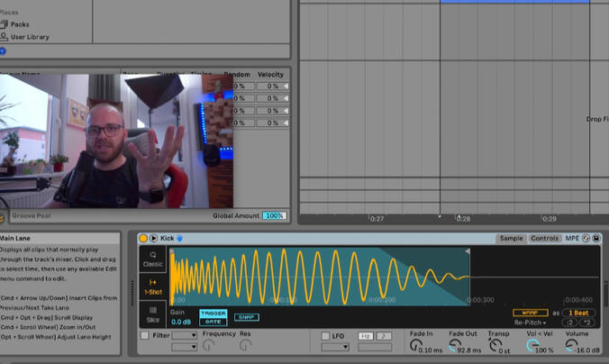The image size is (609, 364).
Task: Click the hot-swap icon next to MPE
Action: [x=586, y=238]
